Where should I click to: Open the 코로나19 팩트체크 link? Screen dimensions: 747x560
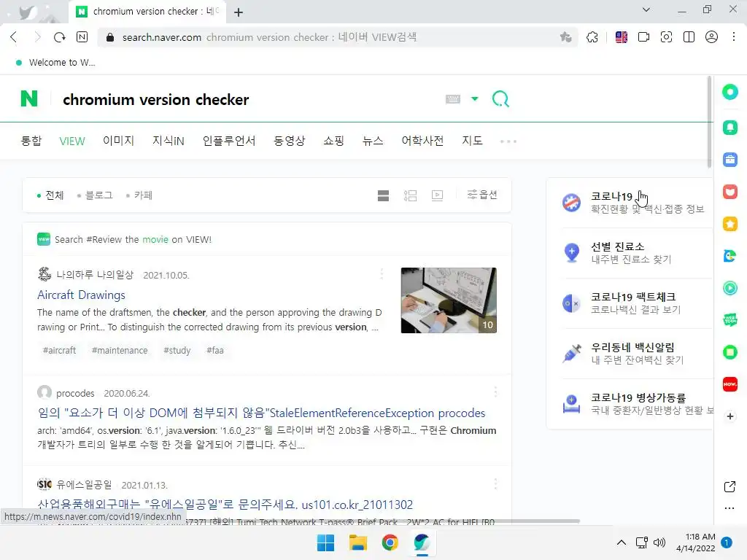tap(622, 303)
